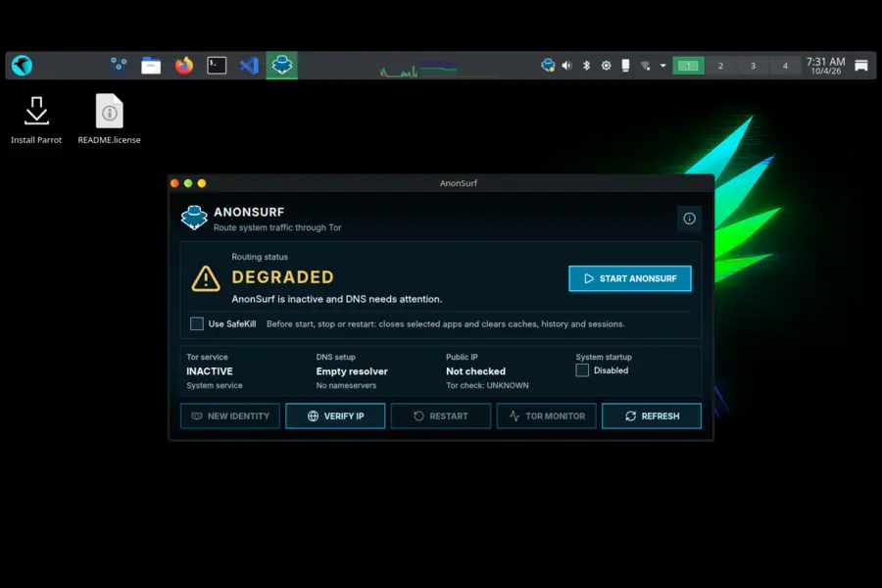Open the terminal from the panel

pos(217,66)
